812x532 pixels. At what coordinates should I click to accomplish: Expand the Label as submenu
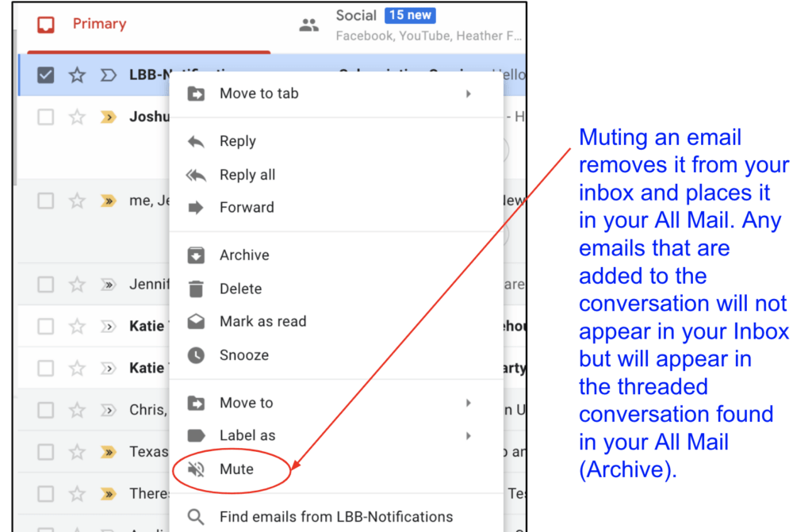[x=468, y=434]
